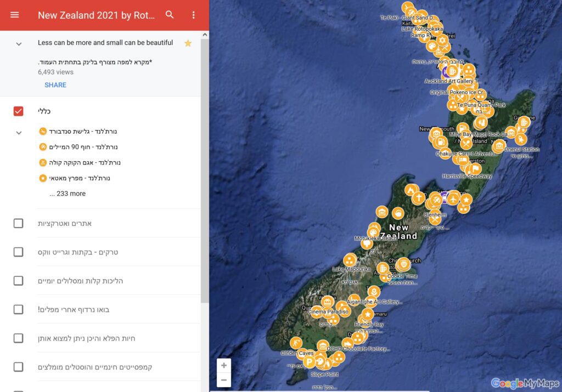562x392 pixels.
Task: Check the טרקים - בקתות וגרייט ווקס layer
Action: click(18, 252)
